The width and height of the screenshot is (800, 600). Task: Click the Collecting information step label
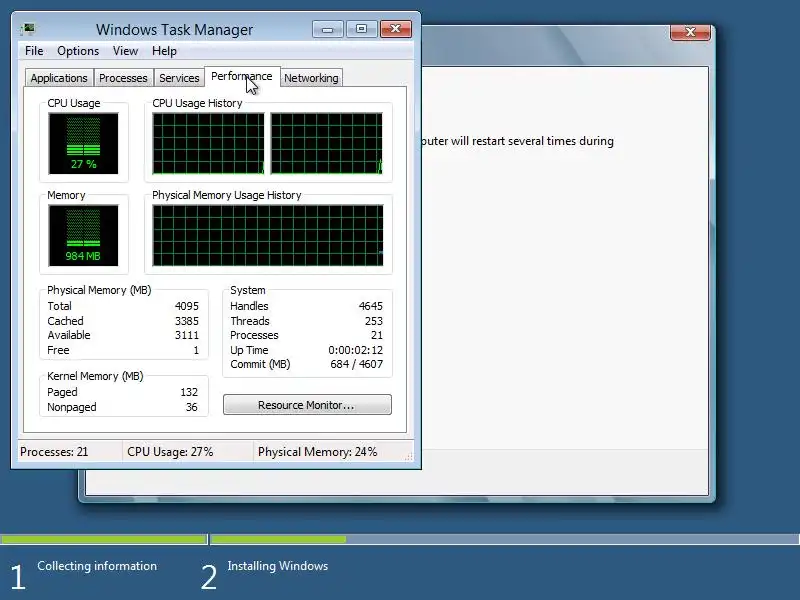pyautogui.click(x=97, y=566)
